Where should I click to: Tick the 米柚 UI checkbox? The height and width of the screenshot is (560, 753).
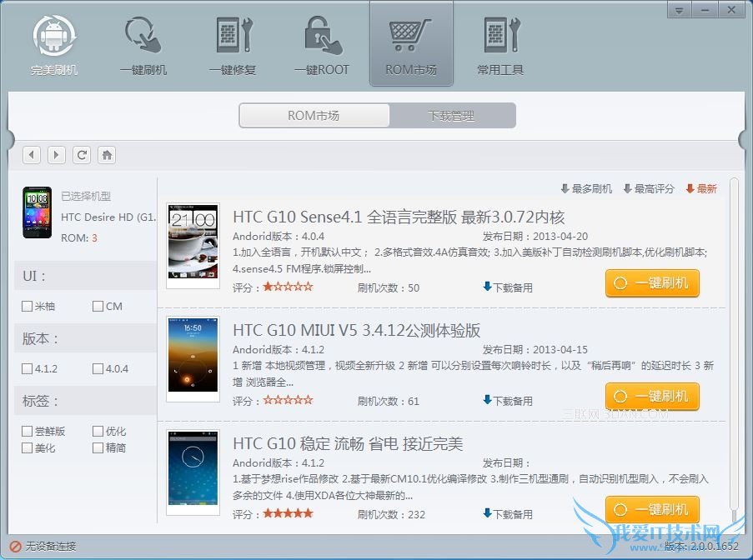pyautogui.click(x=27, y=306)
